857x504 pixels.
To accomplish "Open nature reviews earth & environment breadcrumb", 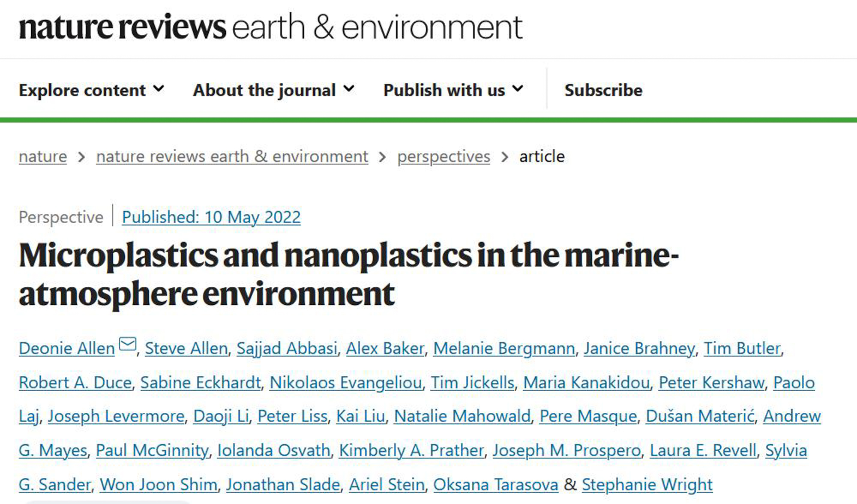I will pyautogui.click(x=232, y=156).
